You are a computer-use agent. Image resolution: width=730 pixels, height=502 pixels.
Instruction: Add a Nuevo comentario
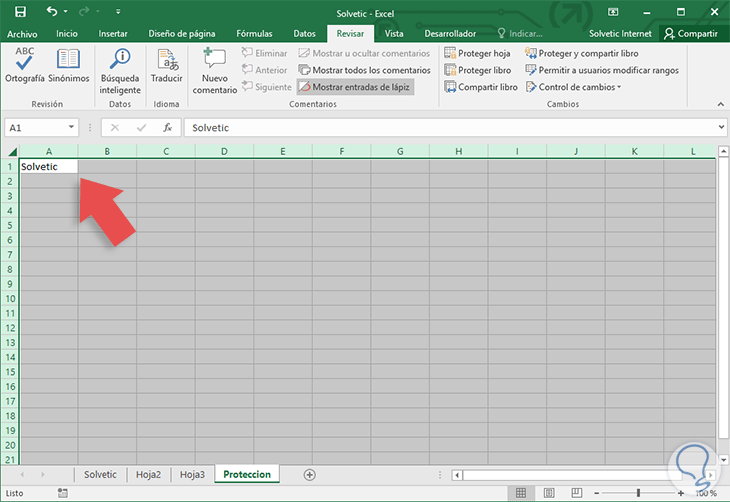pyautogui.click(x=215, y=71)
